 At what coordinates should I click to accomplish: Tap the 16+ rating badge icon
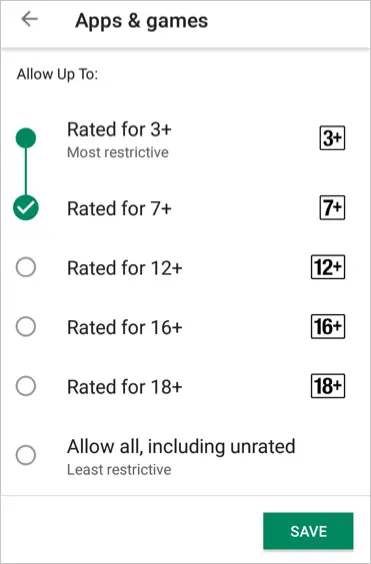tap(328, 327)
